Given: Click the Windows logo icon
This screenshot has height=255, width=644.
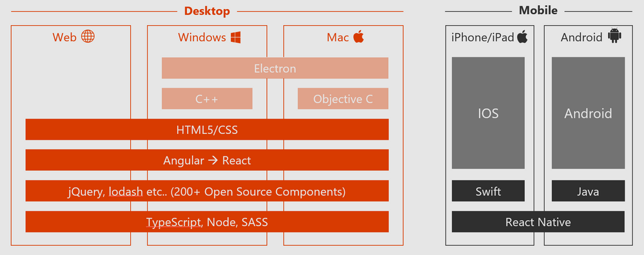Looking at the screenshot, I should tap(235, 37).
